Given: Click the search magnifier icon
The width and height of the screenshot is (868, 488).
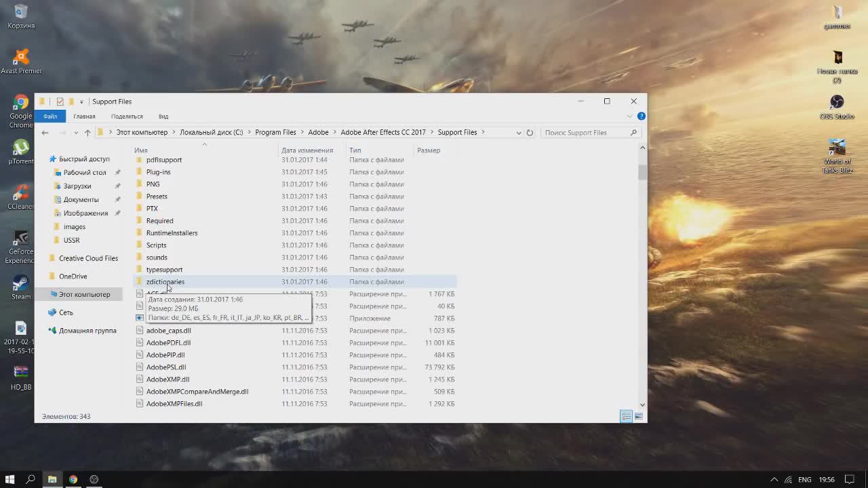Looking at the screenshot, I should [x=634, y=133].
